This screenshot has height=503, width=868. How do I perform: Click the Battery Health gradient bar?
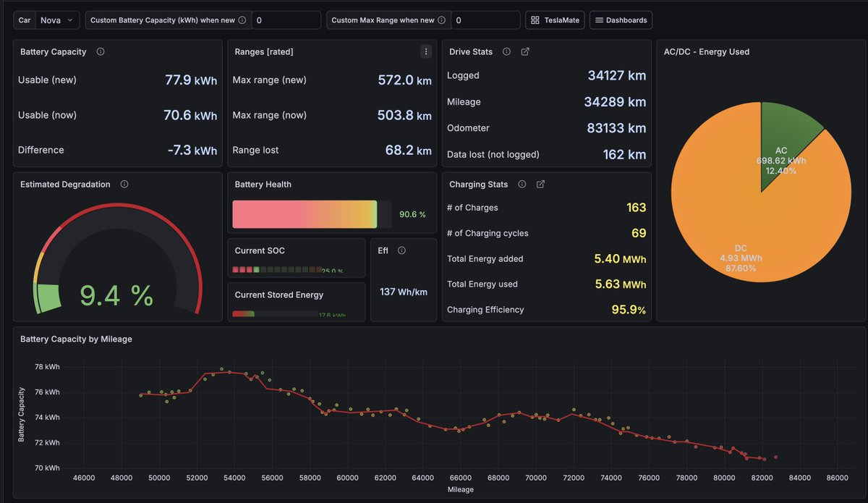click(305, 214)
